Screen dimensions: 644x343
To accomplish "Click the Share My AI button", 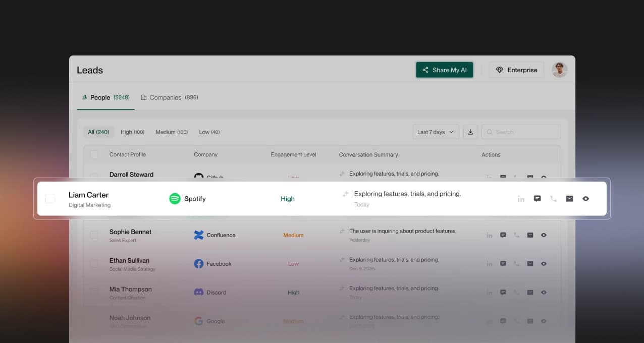I will pyautogui.click(x=444, y=70).
